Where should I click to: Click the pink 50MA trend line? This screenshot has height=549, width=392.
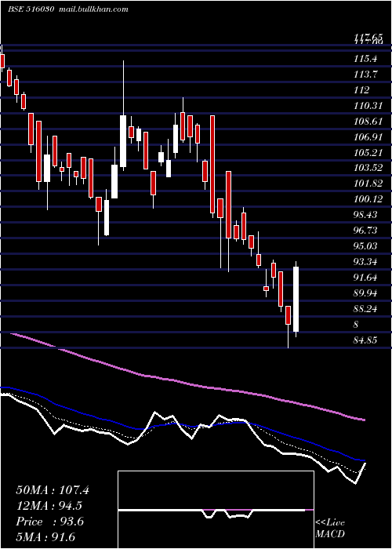point(189,383)
